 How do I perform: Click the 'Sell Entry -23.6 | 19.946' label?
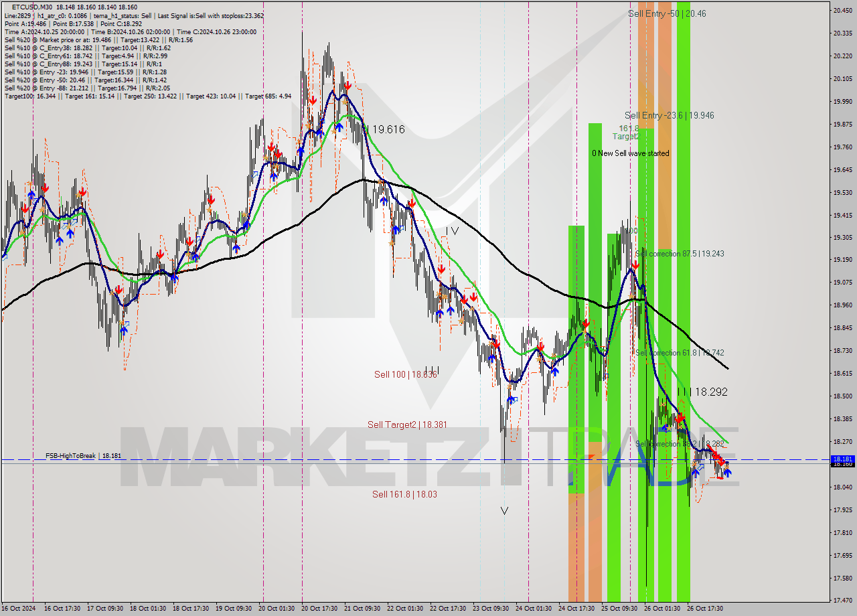pyautogui.click(x=669, y=115)
